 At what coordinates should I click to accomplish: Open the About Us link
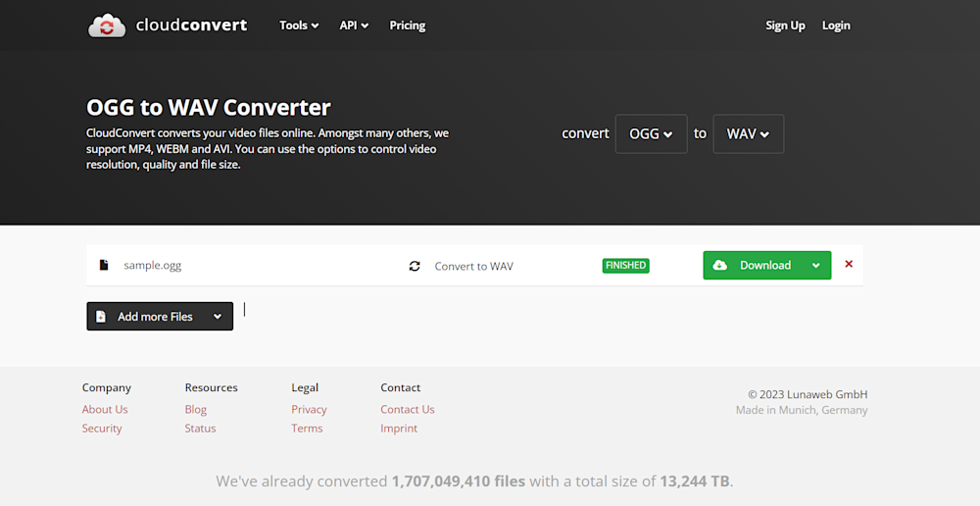(105, 409)
